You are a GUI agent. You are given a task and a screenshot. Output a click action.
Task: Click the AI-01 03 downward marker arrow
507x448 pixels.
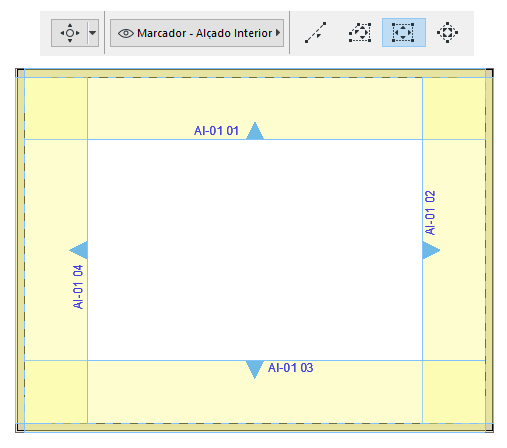(255, 369)
